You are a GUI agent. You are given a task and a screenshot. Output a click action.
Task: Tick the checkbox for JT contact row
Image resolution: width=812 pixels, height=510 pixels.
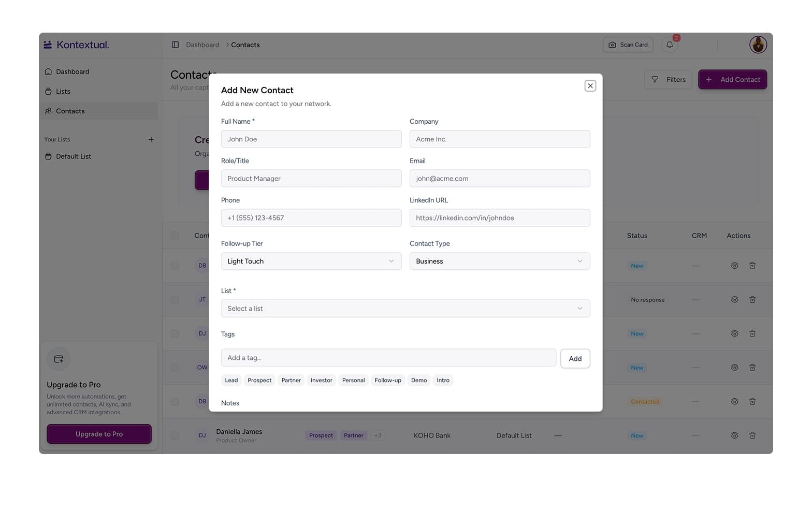(175, 300)
